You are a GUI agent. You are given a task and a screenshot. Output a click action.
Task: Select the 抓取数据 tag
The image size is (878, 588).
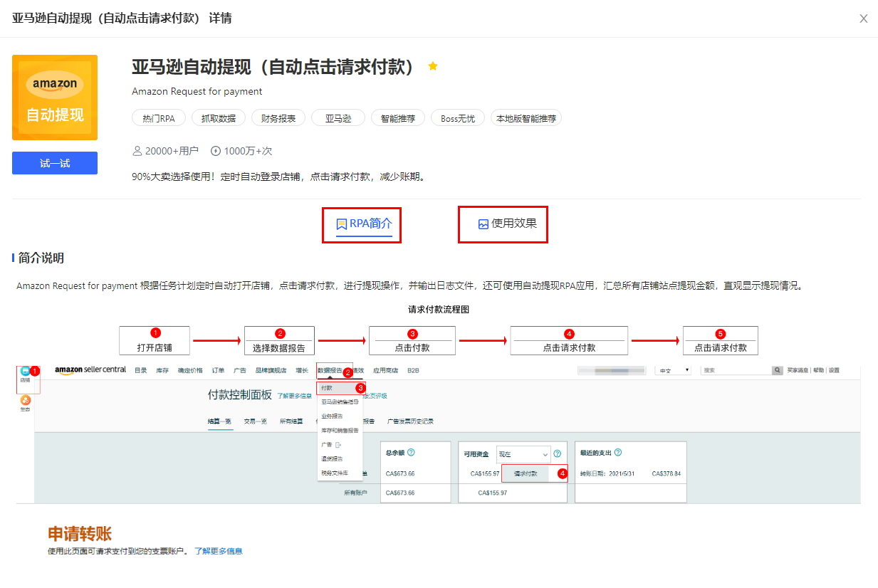pos(219,118)
